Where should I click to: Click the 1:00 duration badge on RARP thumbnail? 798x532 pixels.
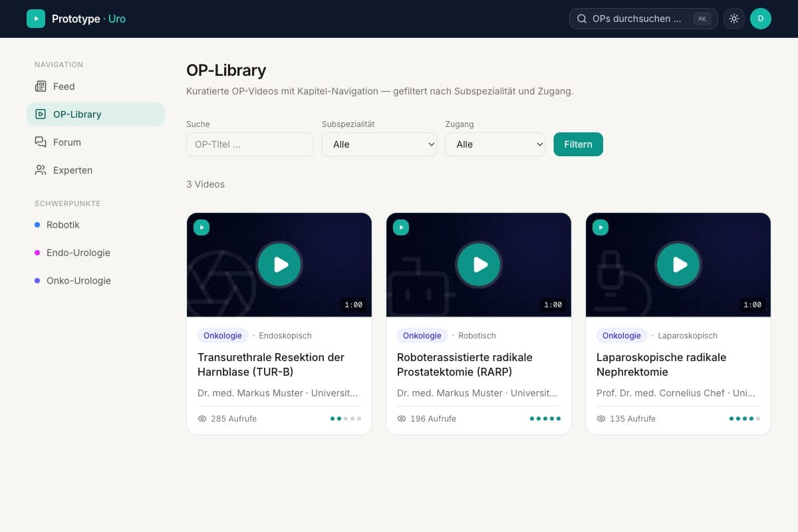point(553,305)
